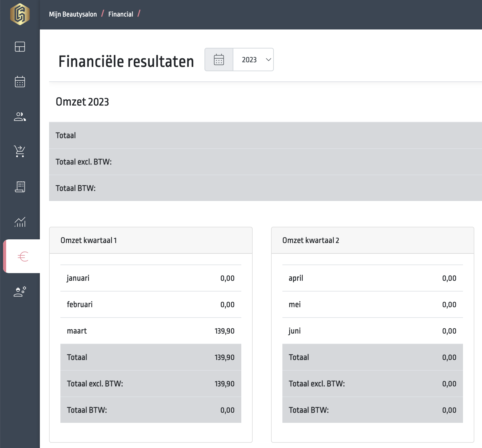The image size is (482, 448).
Task: Open the calendar icon in the sidebar
Action: tap(20, 82)
